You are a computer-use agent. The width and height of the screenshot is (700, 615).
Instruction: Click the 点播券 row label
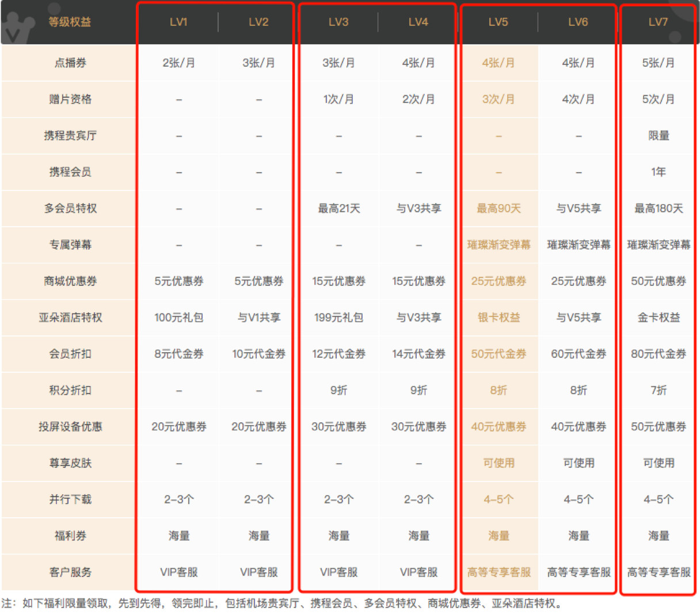pyautogui.click(x=70, y=63)
